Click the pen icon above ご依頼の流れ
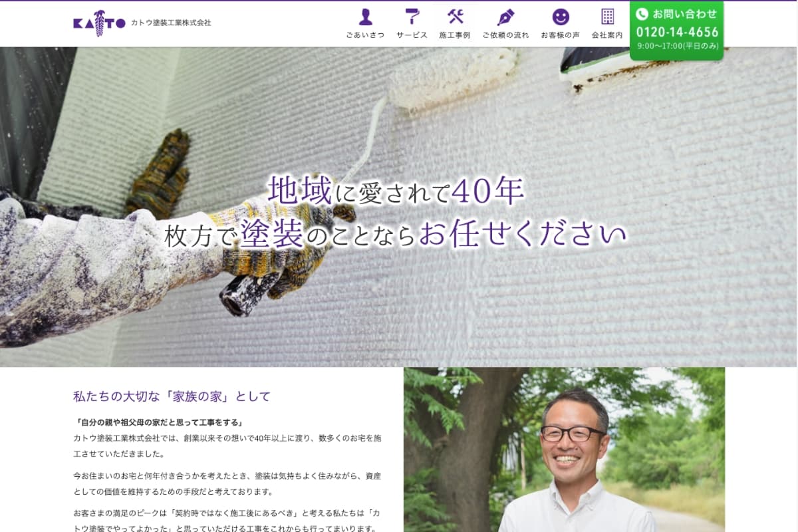The image size is (798, 532). click(505, 17)
